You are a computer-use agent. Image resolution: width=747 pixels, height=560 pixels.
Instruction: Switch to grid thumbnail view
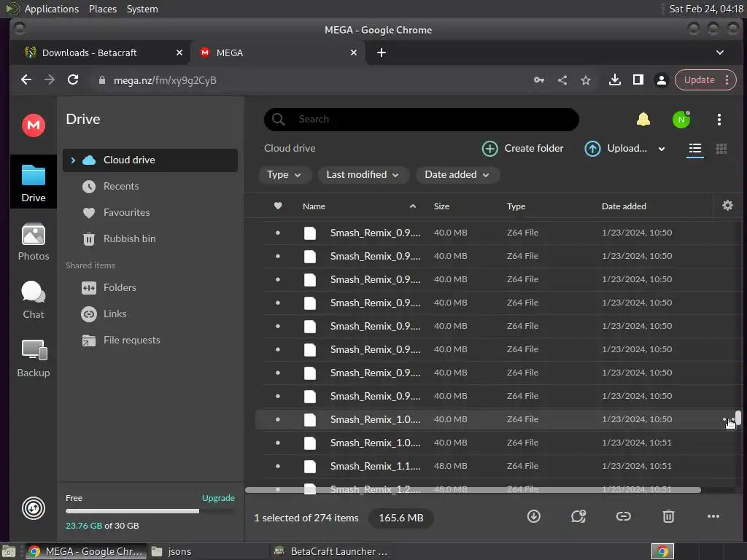pos(721,149)
